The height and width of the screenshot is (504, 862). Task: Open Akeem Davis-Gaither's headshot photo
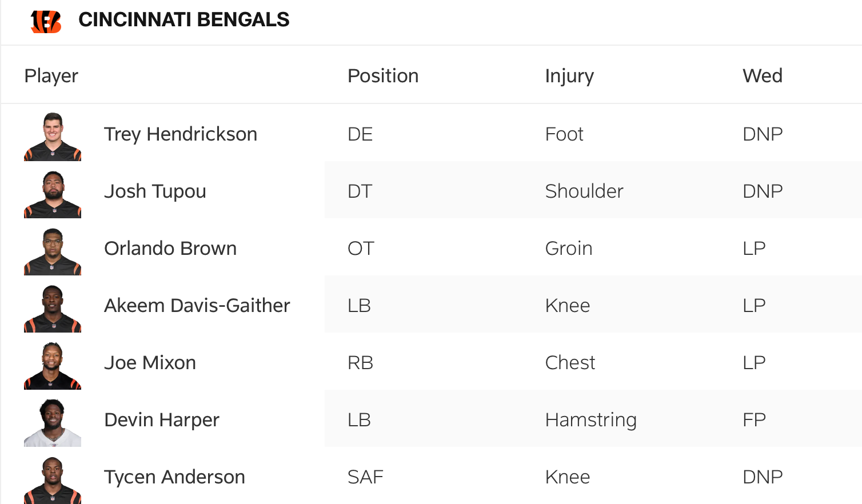point(53,309)
